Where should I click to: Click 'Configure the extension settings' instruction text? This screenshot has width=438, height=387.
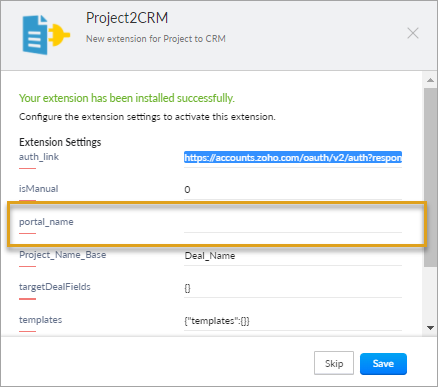click(x=147, y=117)
